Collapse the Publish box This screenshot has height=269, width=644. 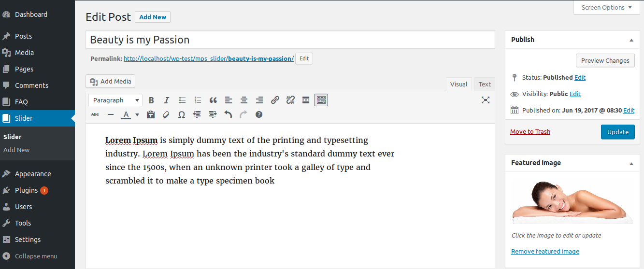click(x=631, y=40)
